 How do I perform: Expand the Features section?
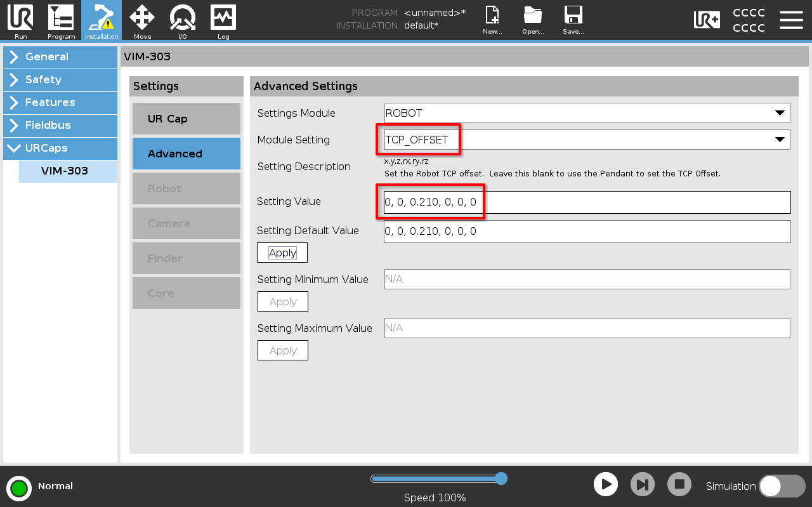60,103
